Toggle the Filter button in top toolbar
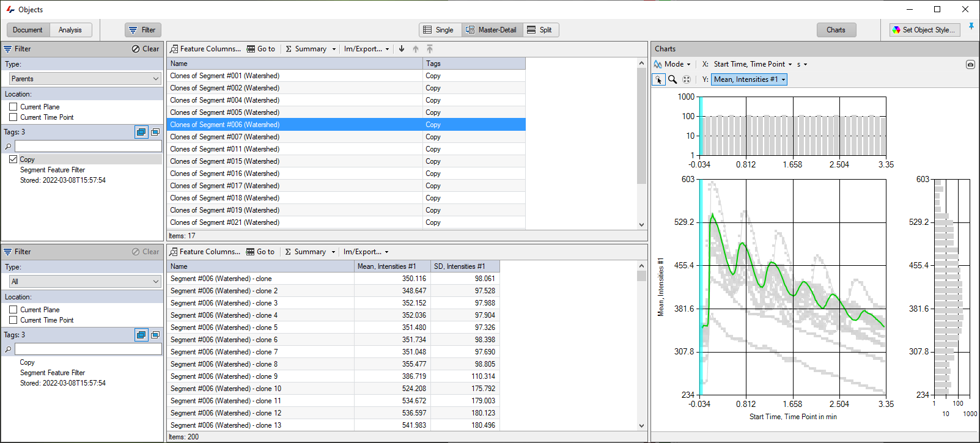 [x=142, y=30]
